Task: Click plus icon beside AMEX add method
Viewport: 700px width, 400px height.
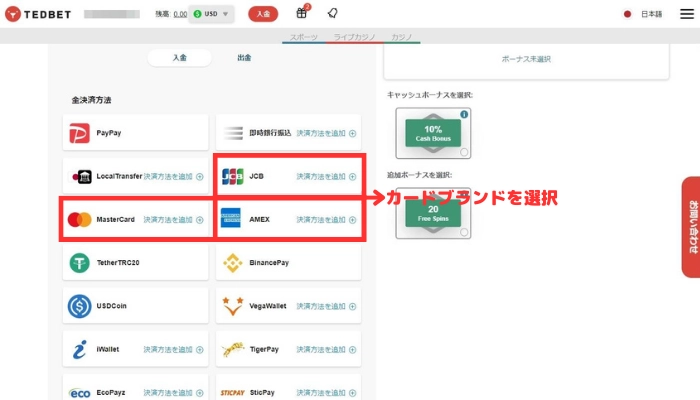Action: pos(353,220)
